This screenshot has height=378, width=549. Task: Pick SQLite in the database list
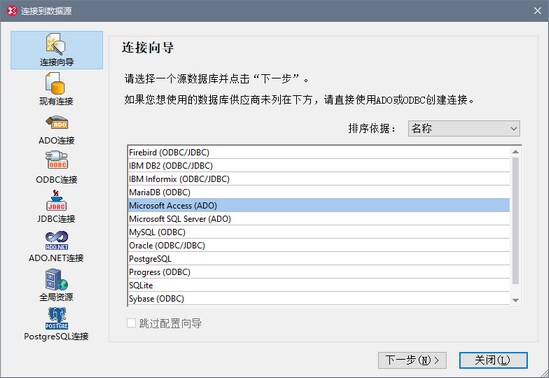point(319,286)
